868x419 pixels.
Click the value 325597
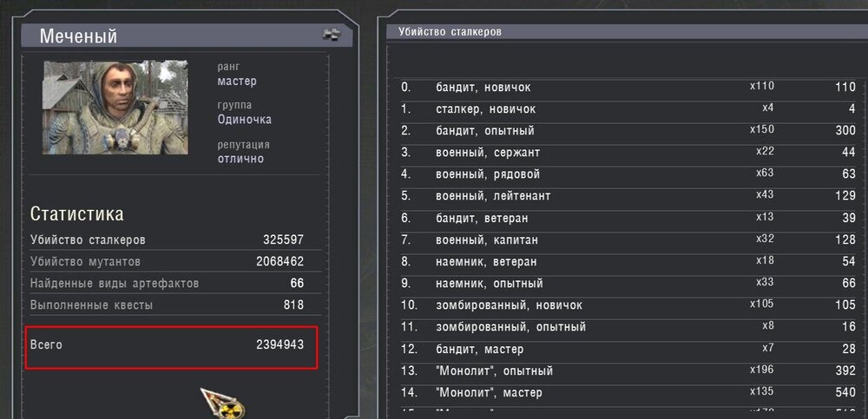click(284, 240)
